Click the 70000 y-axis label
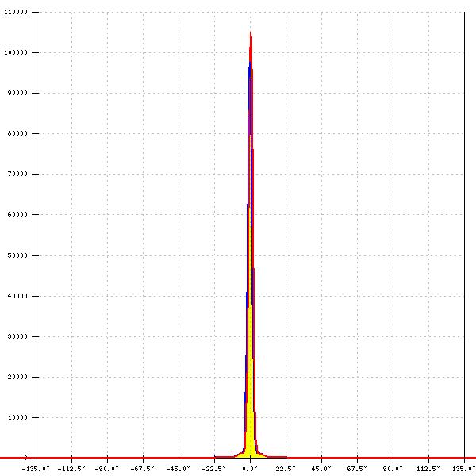This screenshot has width=476, height=476. tap(17, 174)
